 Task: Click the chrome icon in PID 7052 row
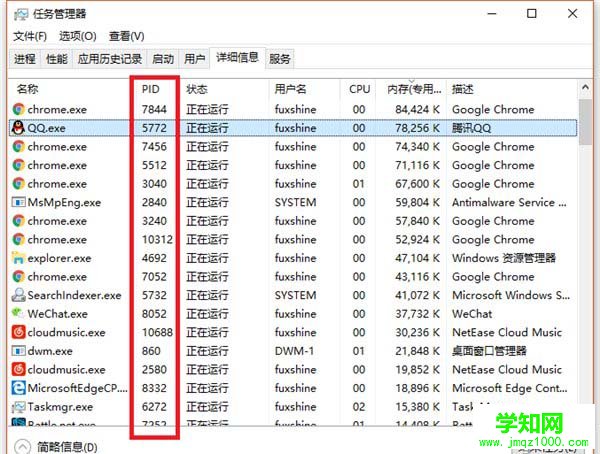(18, 277)
